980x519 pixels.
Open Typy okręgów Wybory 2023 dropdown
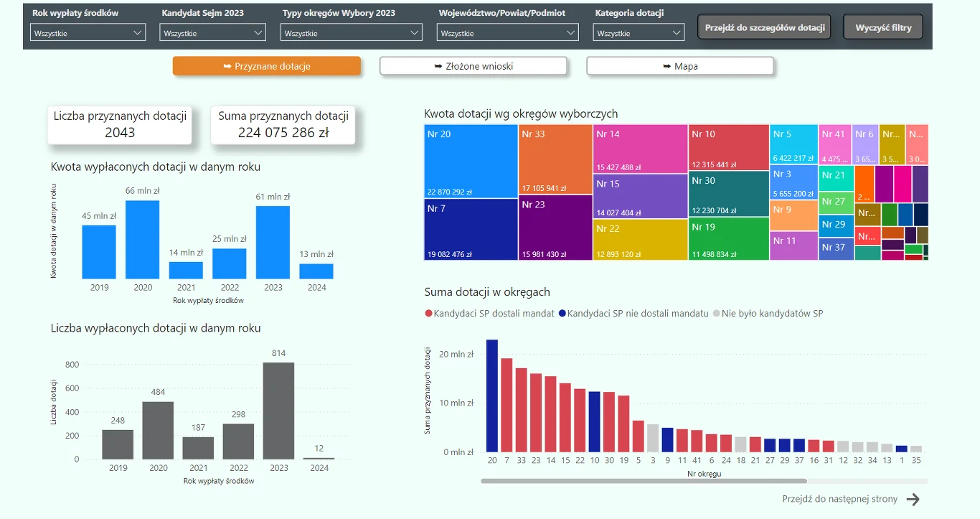click(x=352, y=32)
